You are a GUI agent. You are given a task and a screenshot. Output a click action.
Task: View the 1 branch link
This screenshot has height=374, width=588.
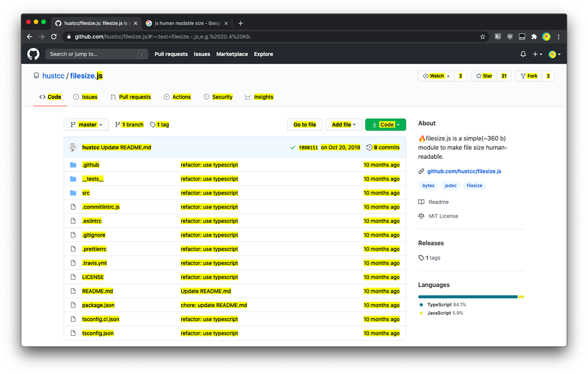click(x=129, y=124)
